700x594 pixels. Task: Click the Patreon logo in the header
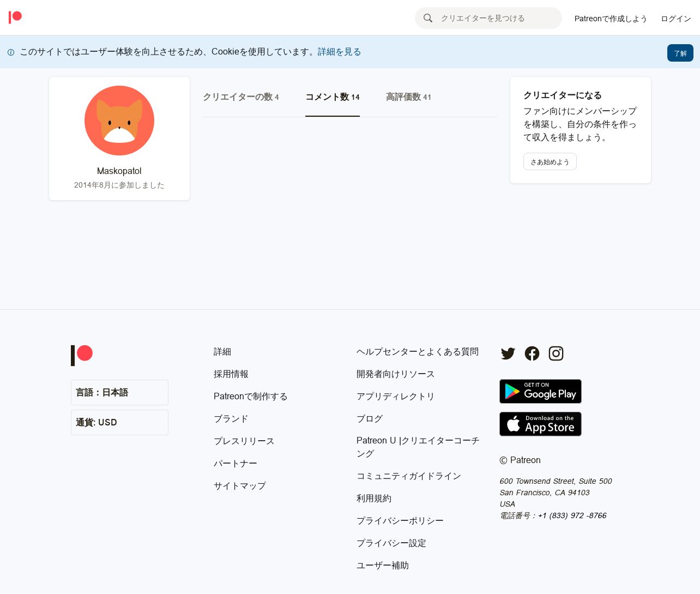coord(15,17)
